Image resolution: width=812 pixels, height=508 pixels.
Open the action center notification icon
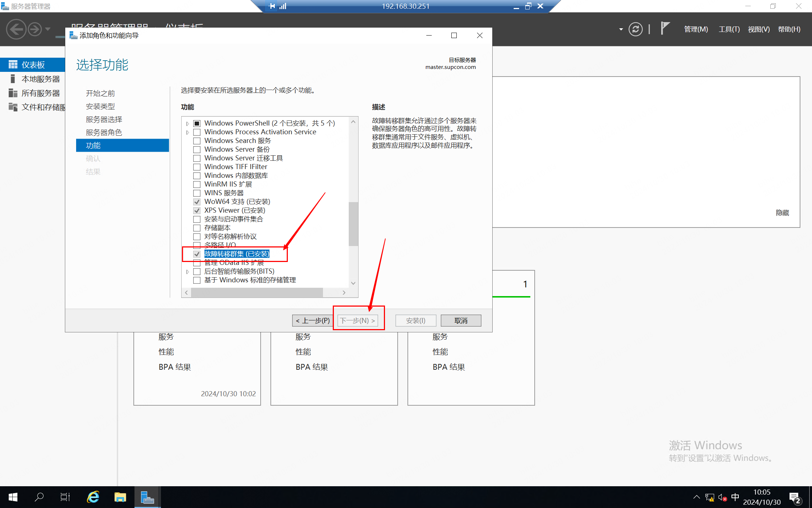(x=795, y=497)
